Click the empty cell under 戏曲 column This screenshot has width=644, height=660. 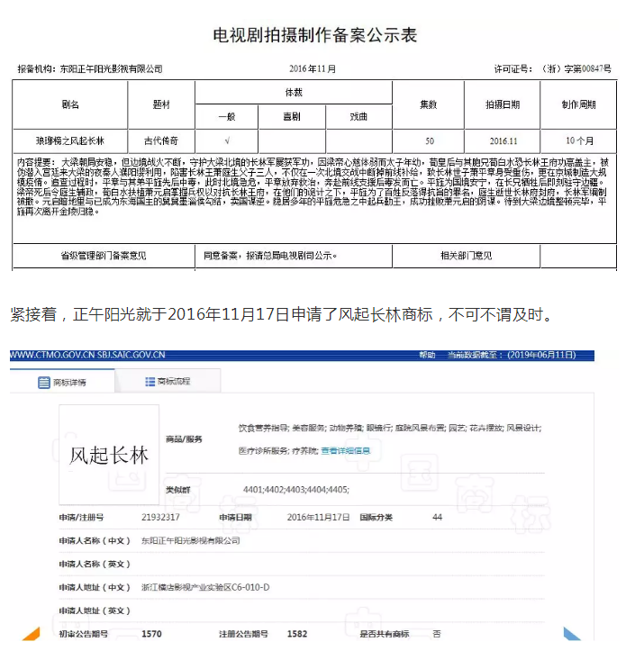pos(358,141)
